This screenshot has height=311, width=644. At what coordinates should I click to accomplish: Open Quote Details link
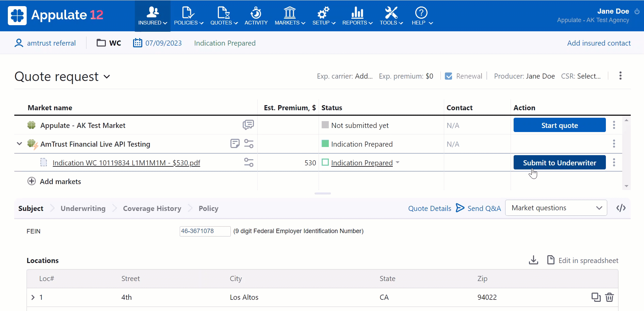pos(430,209)
